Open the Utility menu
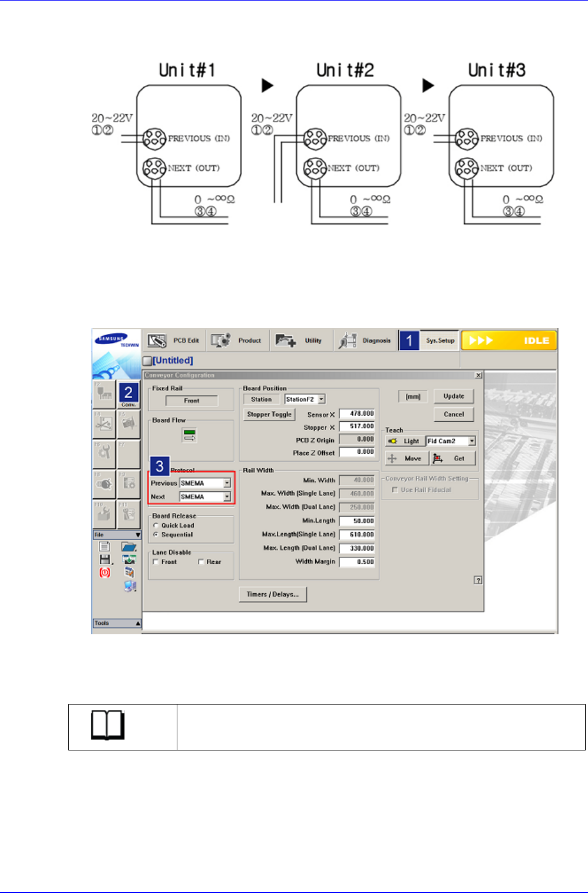Screen dimensions: 588x893 (300, 340)
